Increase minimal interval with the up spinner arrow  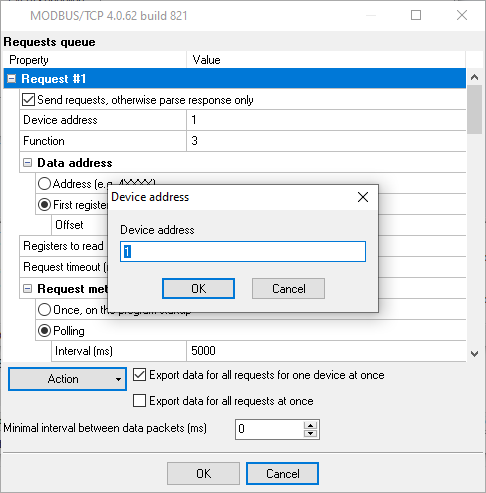pos(310,425)
